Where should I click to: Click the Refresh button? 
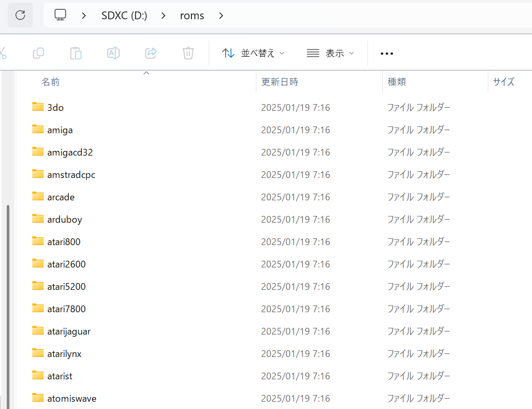point(20,15)
